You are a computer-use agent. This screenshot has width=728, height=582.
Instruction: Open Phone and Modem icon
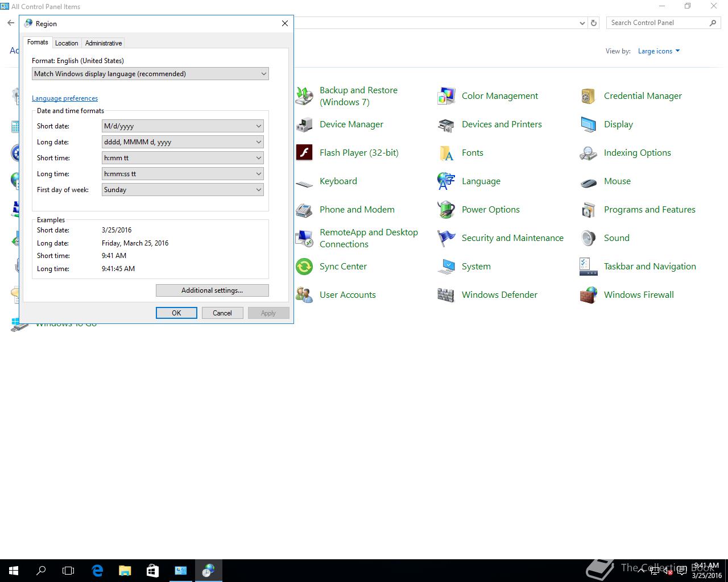[x=304, y=210]
